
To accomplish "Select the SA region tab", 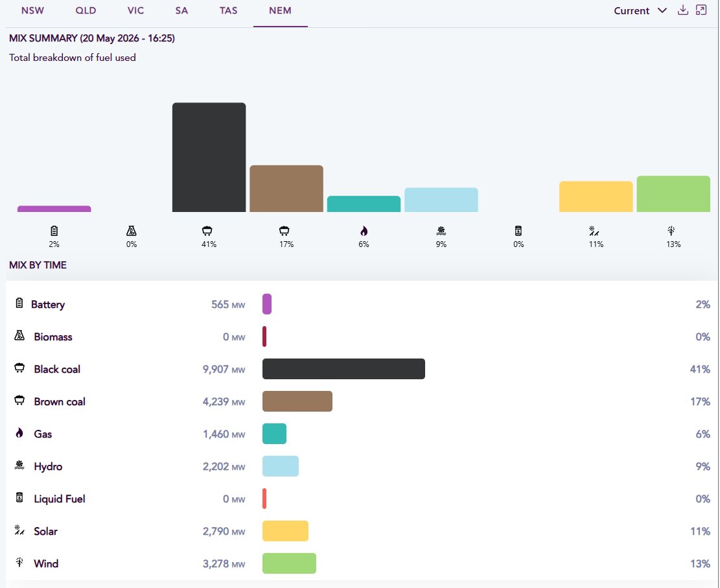I will 181,10.
